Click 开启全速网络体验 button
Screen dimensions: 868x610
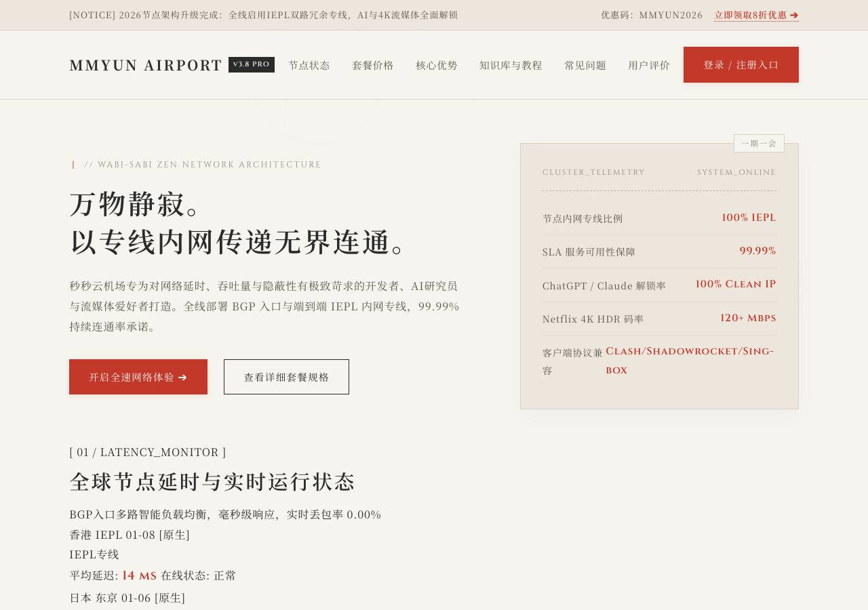pos(138,377)
